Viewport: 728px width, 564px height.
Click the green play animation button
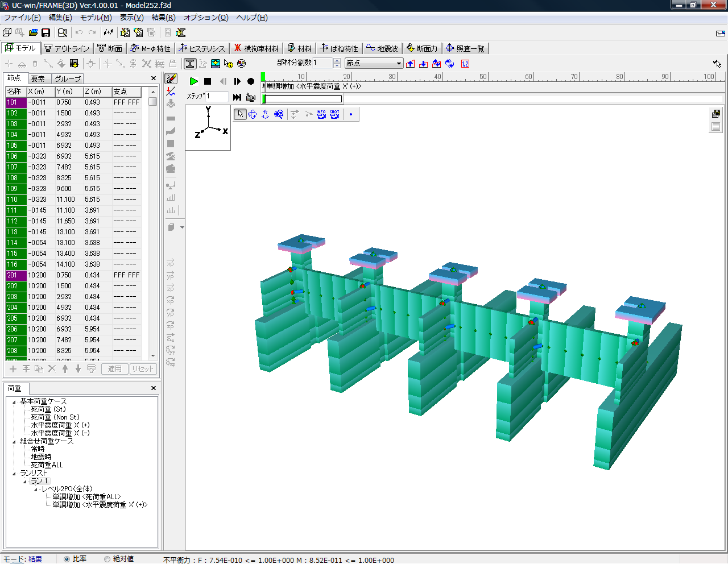tap(194, 81)
